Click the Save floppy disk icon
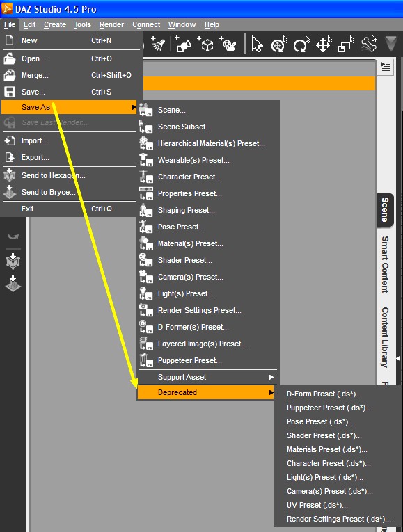 click(10, 92)
